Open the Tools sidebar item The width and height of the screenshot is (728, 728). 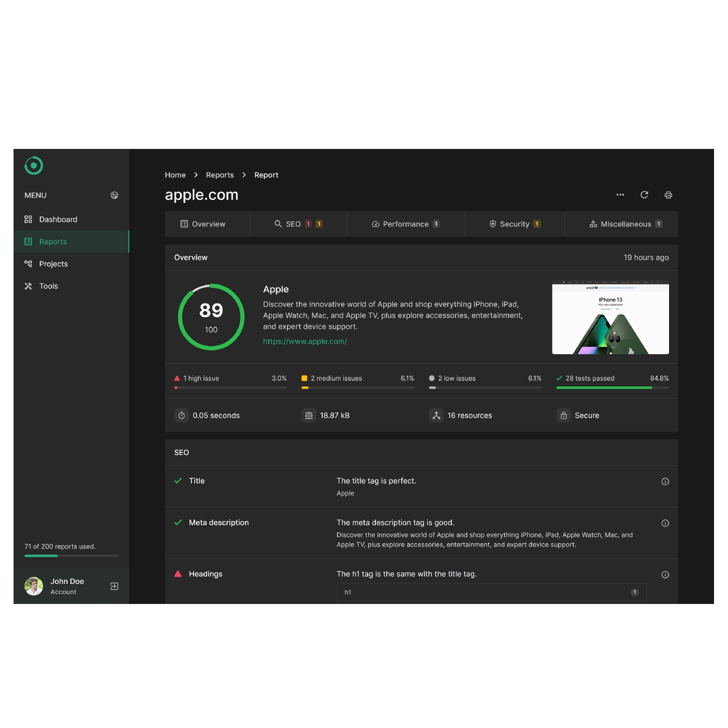click(x=71, y=286)
